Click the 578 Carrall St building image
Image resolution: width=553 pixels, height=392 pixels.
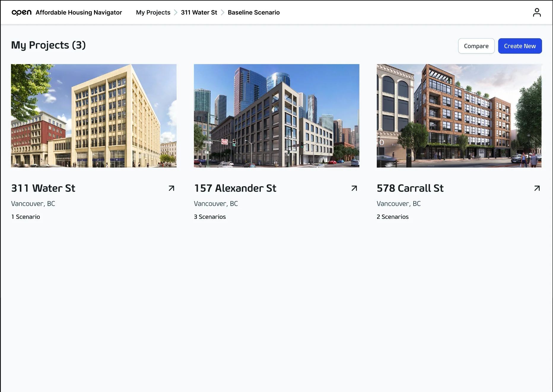coord(459,116)
